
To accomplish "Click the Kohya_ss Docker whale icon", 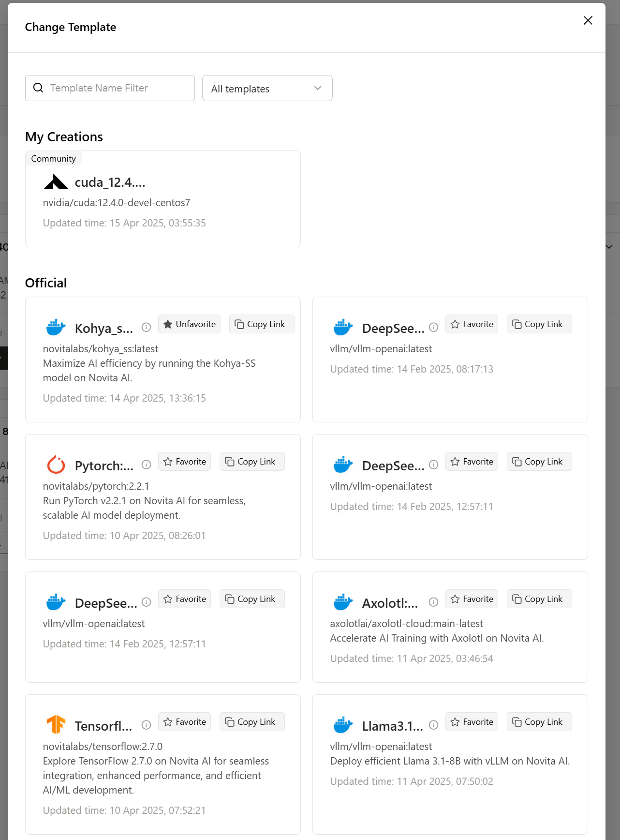I will [56, 328].
